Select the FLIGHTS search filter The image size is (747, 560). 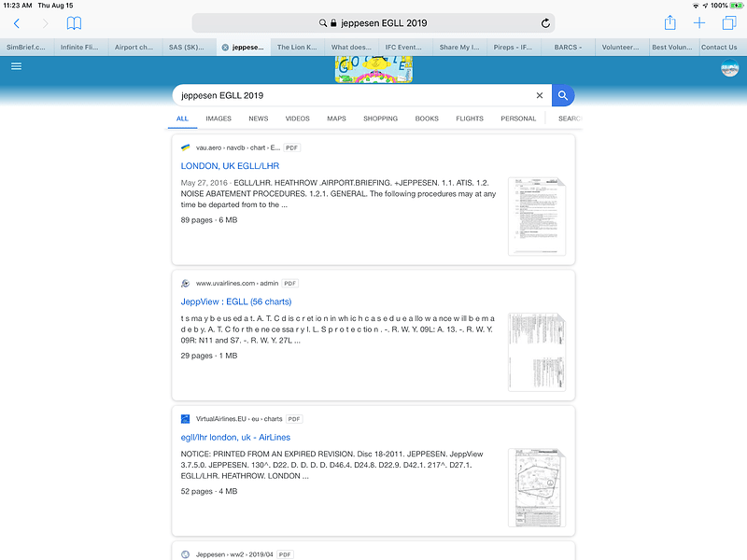(x=470, y=119)
